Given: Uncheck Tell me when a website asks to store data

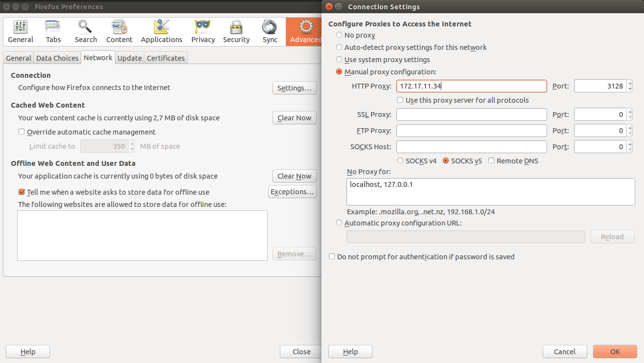Looking at the screenshot, I should (22, 192).
